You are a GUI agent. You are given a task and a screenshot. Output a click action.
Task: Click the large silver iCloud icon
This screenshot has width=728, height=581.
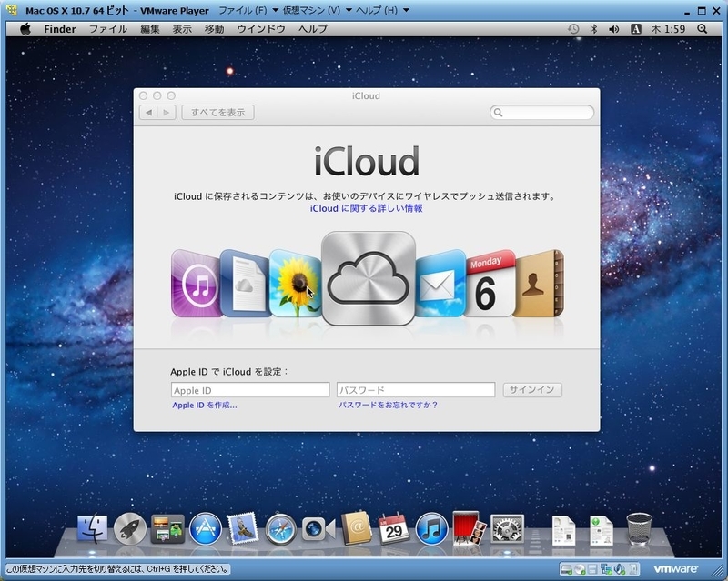369,278
